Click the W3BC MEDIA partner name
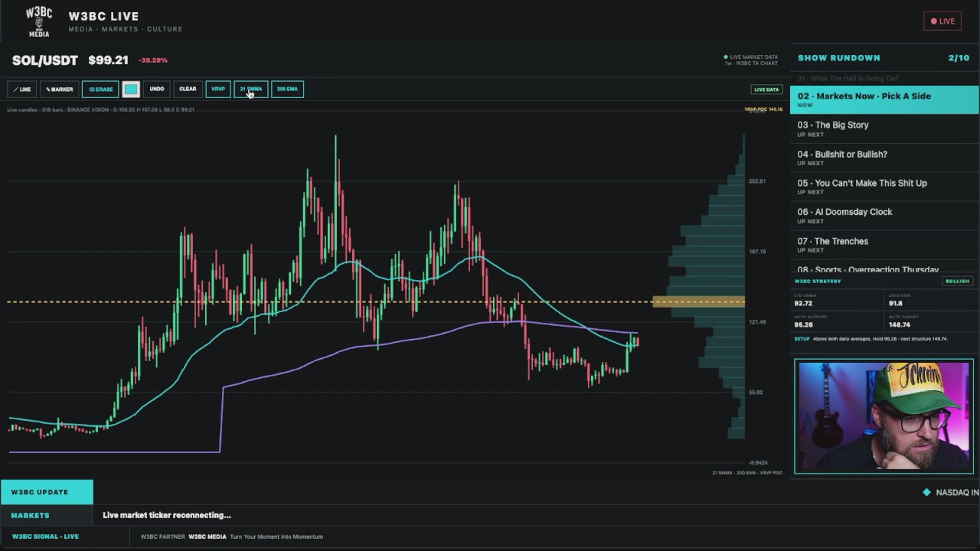This screenshot has height=551, width=980. (207, 537)
